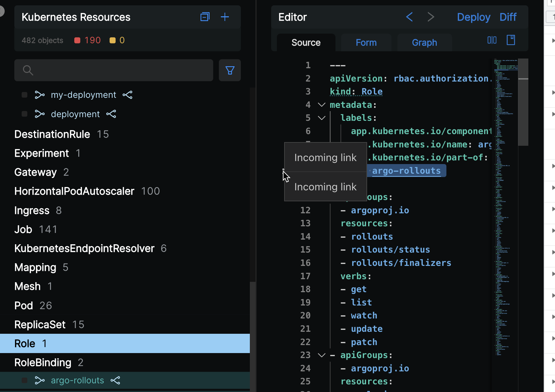
Task: Click deployment row incoming links icon
Action: pos(40,114)
